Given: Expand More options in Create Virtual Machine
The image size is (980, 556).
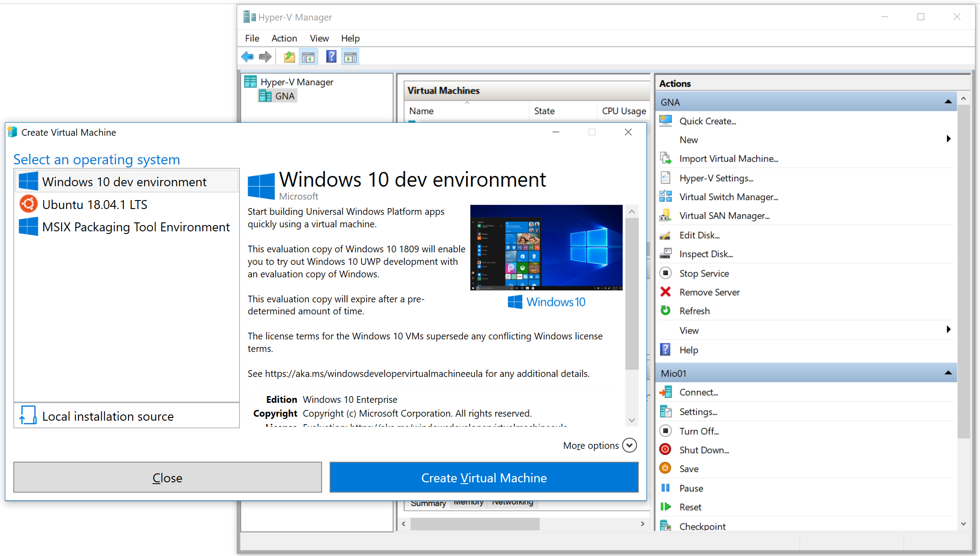Looking at the screenshot, I should (x=629, y=445).
